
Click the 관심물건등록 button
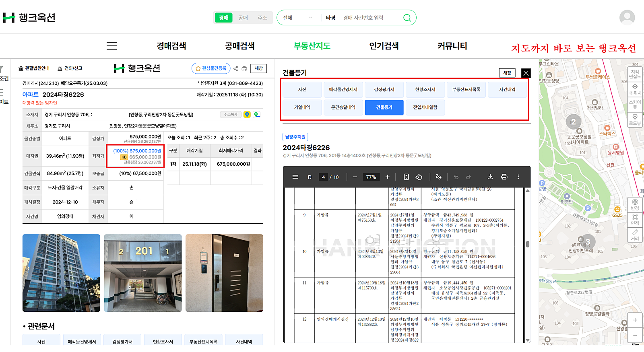[211, 68]
